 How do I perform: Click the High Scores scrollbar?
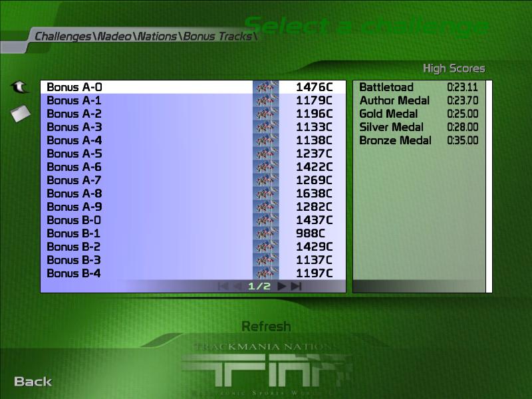pyautogui.click(x=489, y=186)
